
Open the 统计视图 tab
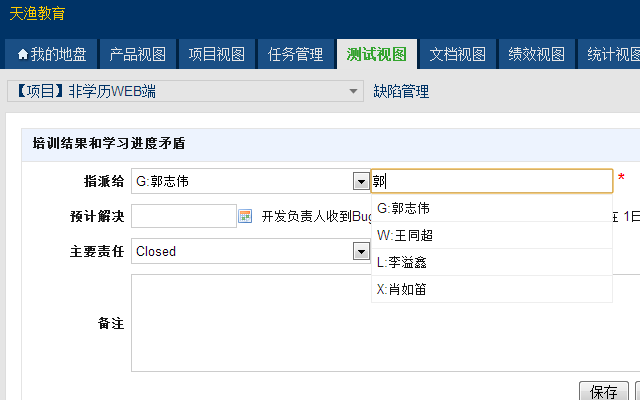(x=612, y=54)
